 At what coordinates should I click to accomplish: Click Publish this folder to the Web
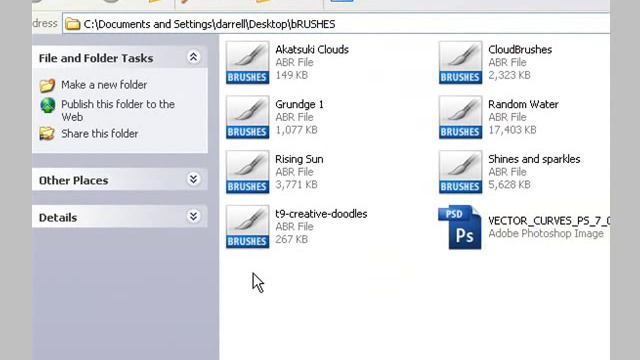click(x=118, y=111)
